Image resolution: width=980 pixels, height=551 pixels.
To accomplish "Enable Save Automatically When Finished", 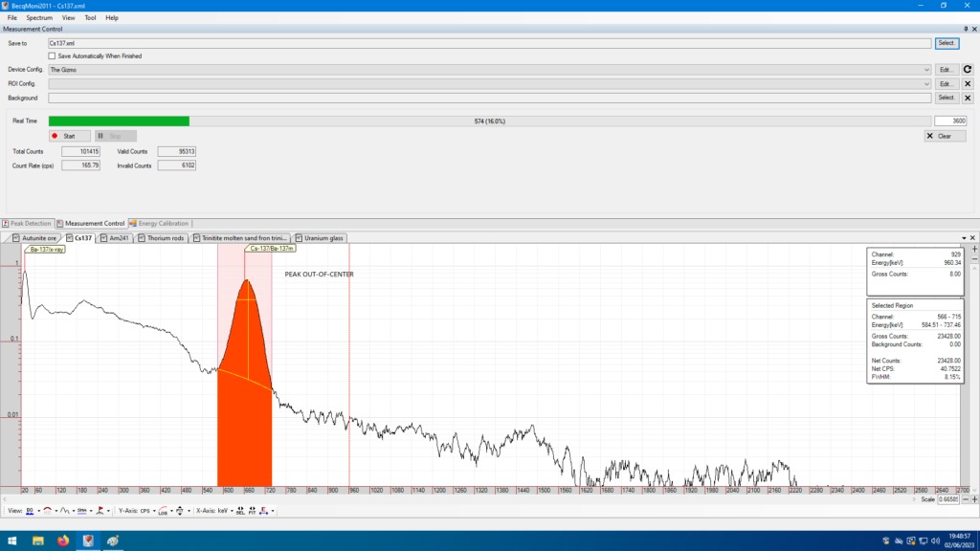I will pyautogui.click(x=52, y=56).
